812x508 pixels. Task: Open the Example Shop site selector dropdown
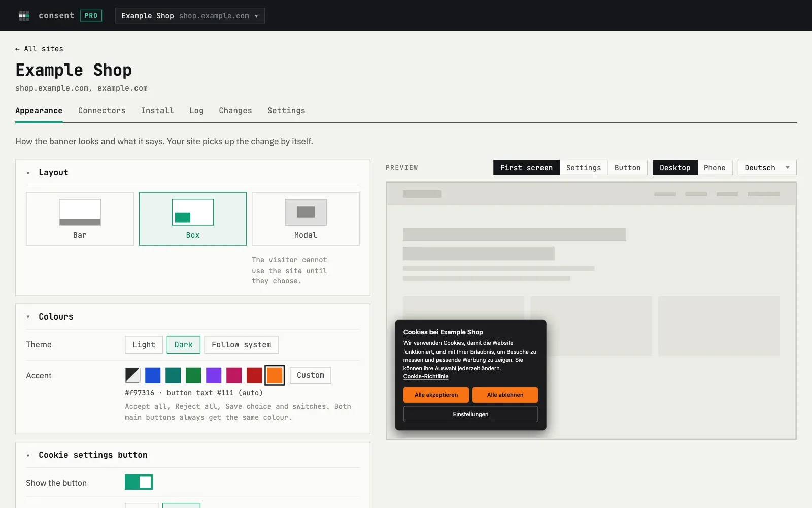tap(190, 16)
